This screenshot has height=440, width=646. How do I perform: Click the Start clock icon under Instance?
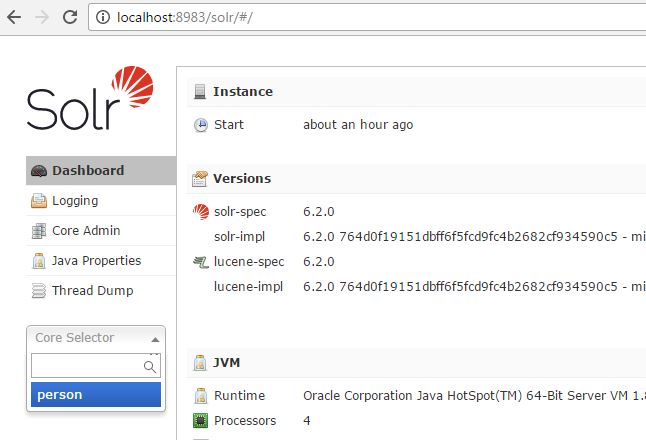pos(200,125)
